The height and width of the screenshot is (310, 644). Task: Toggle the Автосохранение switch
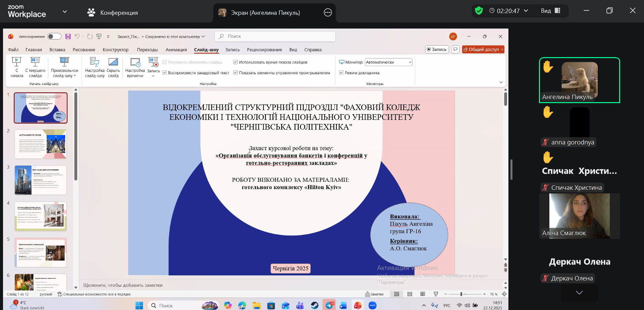pos(54,36)
